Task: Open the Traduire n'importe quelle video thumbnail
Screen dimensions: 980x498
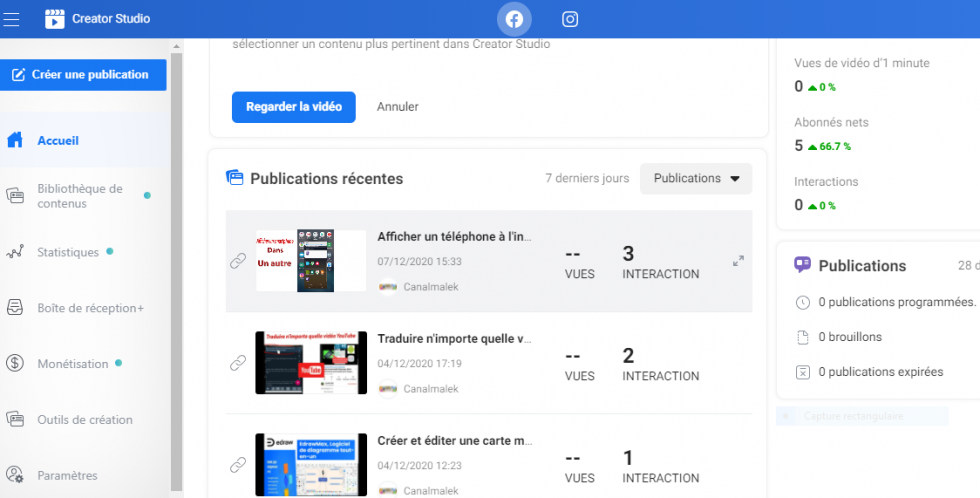Action: (310, 363)
